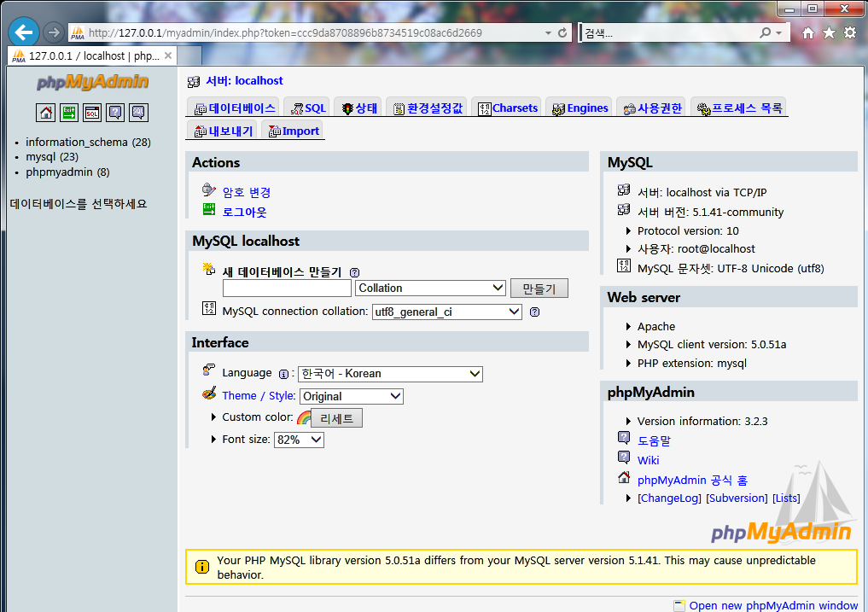The image size is (868, 612).
Task: Click the icon beside the Wiki link
Action: [x=623, y=458]
